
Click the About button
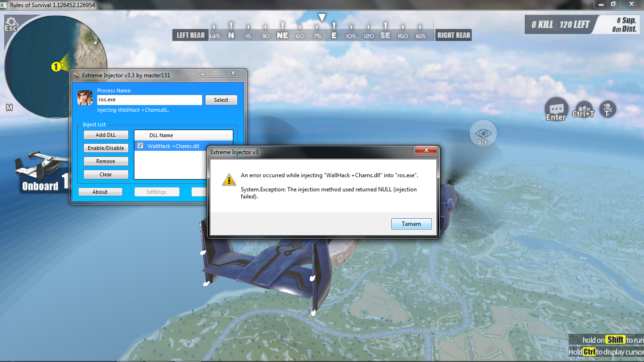coord(100,192)
